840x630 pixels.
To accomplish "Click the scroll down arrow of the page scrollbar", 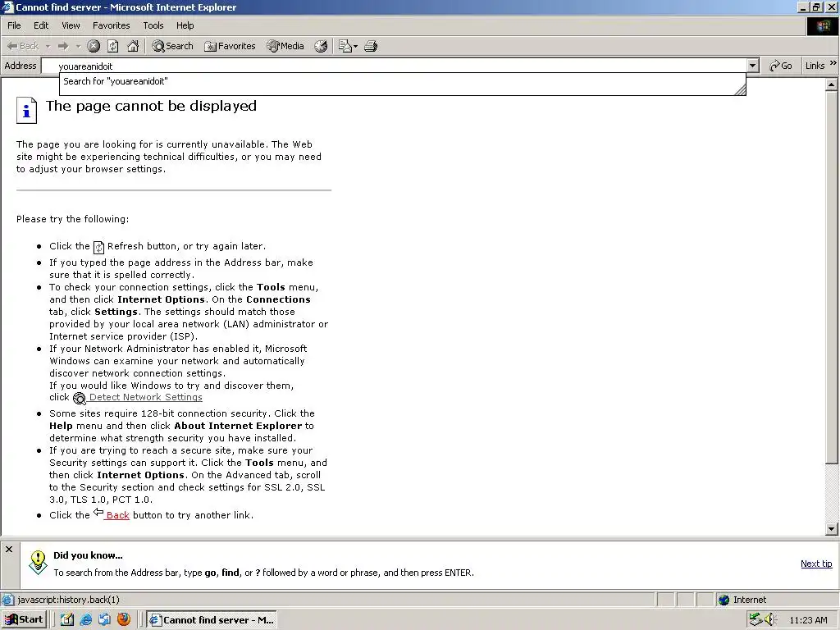I will point(832,529).
